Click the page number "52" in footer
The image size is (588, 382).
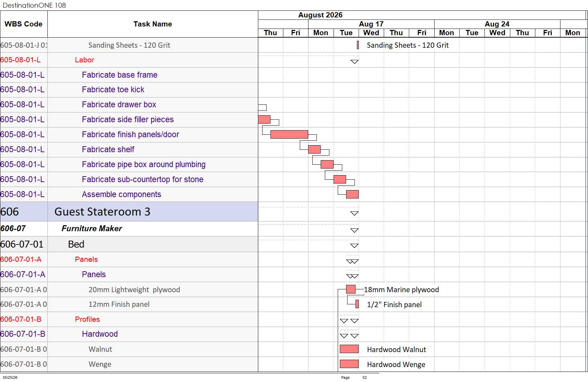[365, 377]
